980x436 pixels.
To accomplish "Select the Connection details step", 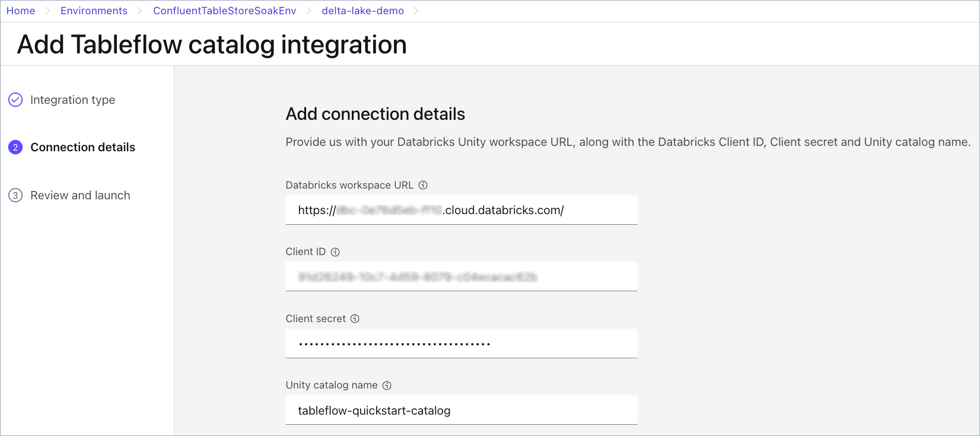I will tap(82, 147).
